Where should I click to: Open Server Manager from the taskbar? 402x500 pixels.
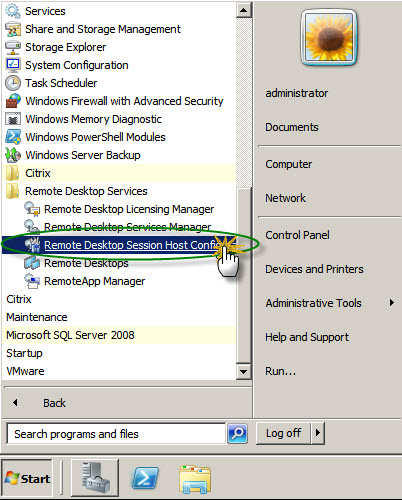pos(95,478)
